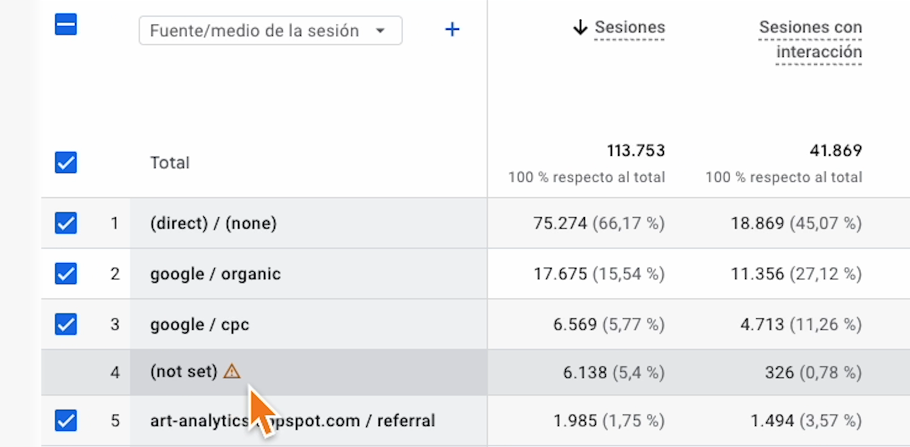This screenshot has height=447, width=910.
Task: Click row number 4 cell
Action: (x=115, y=372)
